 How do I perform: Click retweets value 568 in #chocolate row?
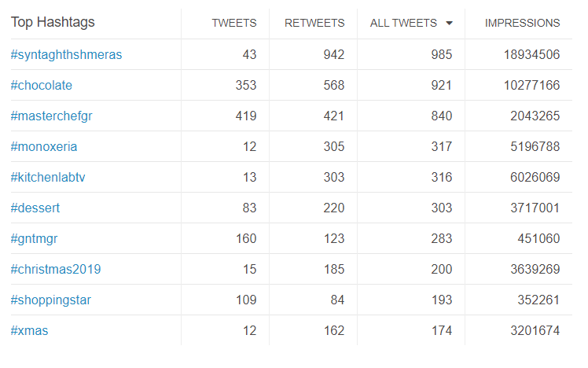[x=334, y=86]
